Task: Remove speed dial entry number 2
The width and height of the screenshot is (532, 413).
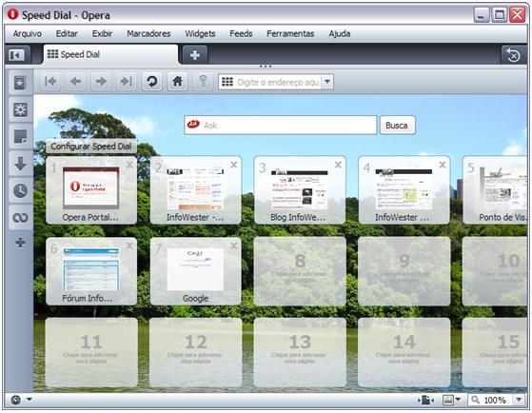Action: [234, 165]
